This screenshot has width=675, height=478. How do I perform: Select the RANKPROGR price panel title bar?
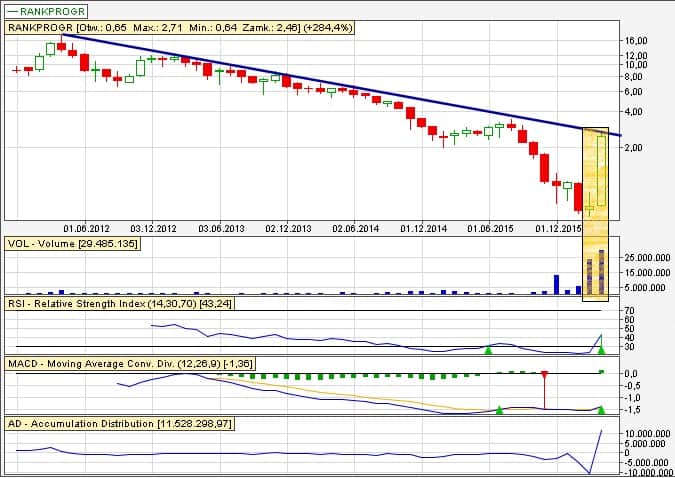(180, 29)
